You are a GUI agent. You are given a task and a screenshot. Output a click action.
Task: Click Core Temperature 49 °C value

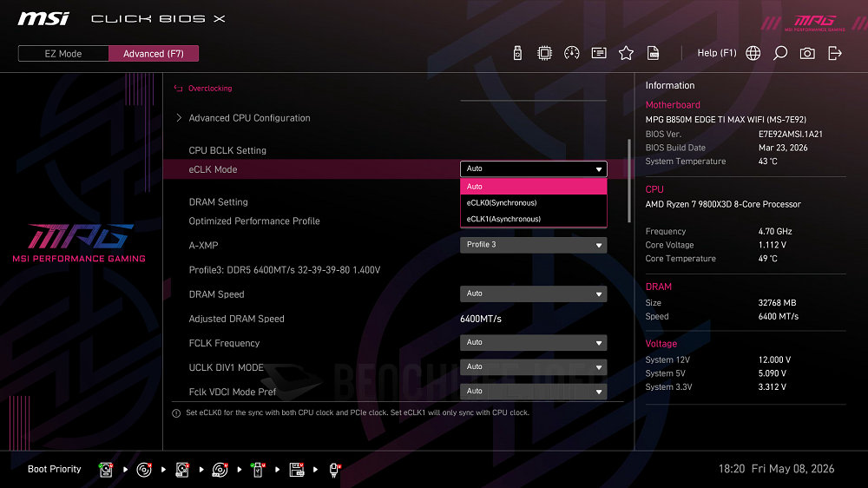[x=768, y=259]
